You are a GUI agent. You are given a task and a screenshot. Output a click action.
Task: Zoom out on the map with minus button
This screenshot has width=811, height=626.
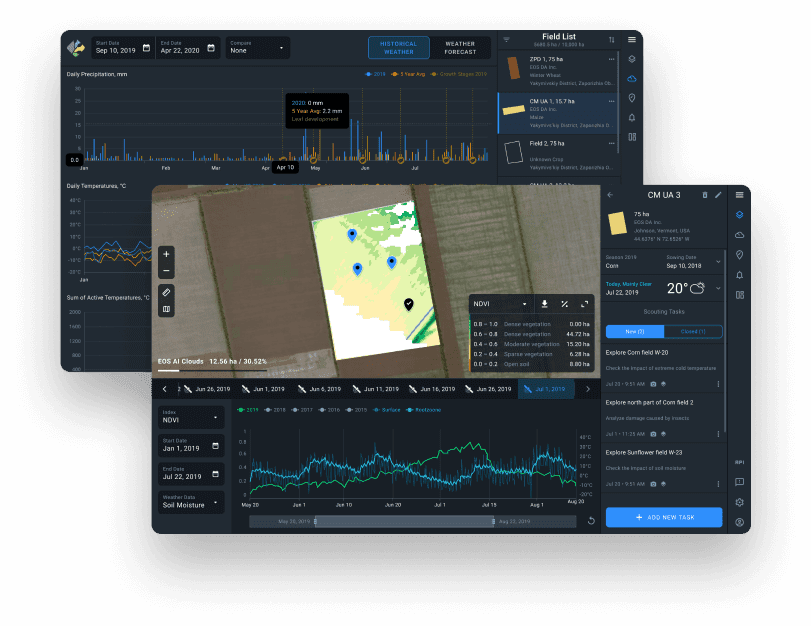tap(166, 271)
